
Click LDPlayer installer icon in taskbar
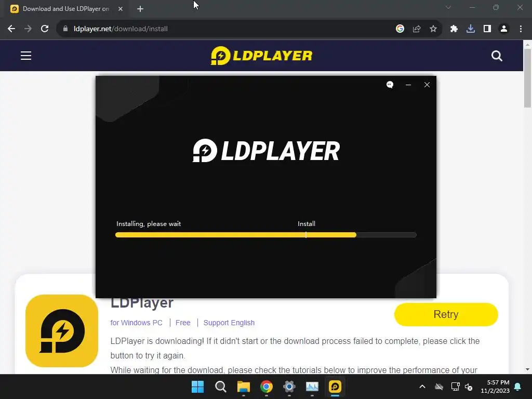click(335, 387)
